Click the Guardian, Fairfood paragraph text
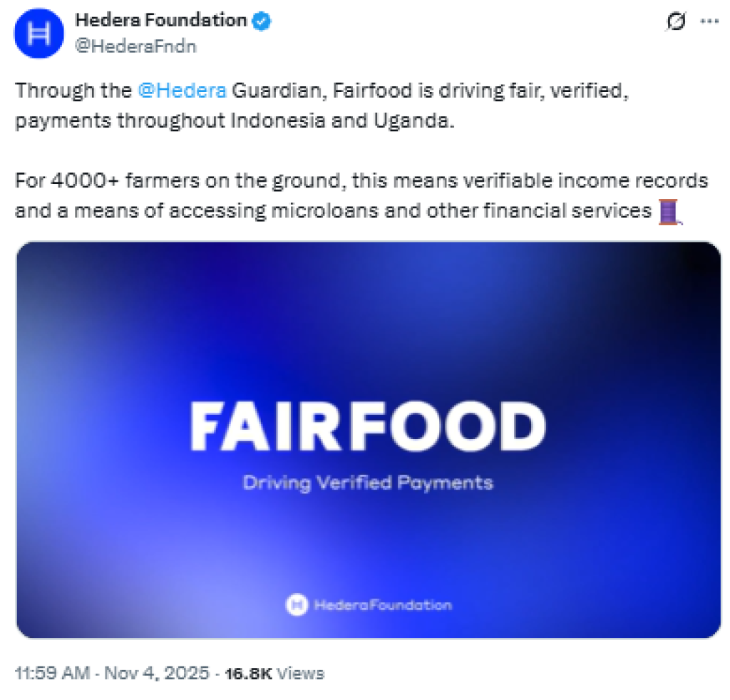The width and height of the screenshot is (730, 700). pyautogui.click(x=322, y=105)
